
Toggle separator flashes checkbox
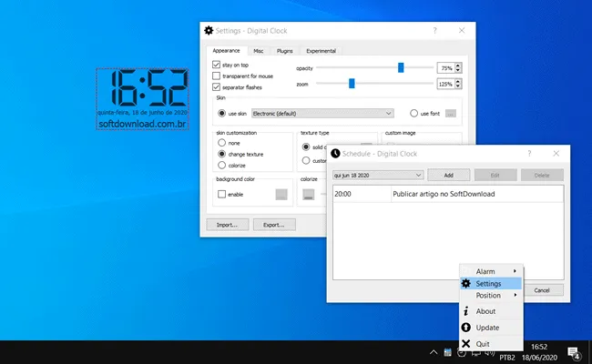(216, 87)
